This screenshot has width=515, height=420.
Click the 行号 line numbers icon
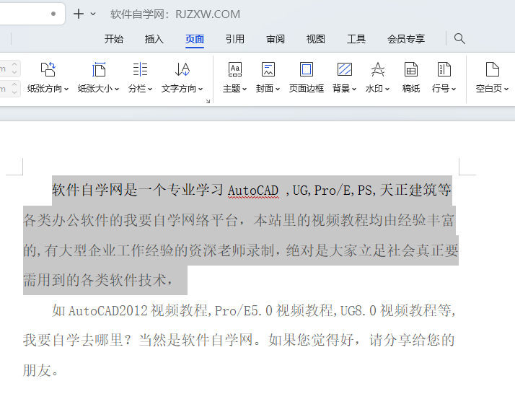(444, 69)
